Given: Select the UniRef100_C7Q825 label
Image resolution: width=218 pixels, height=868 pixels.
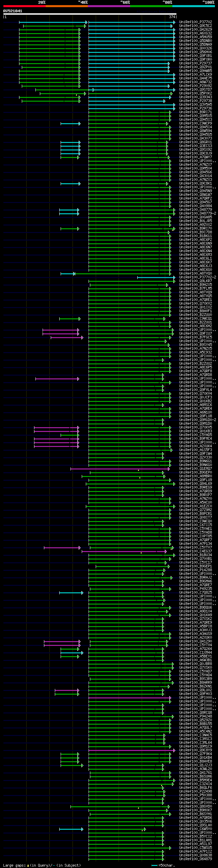Looking at the screenshot, I should tap(196, 593).
